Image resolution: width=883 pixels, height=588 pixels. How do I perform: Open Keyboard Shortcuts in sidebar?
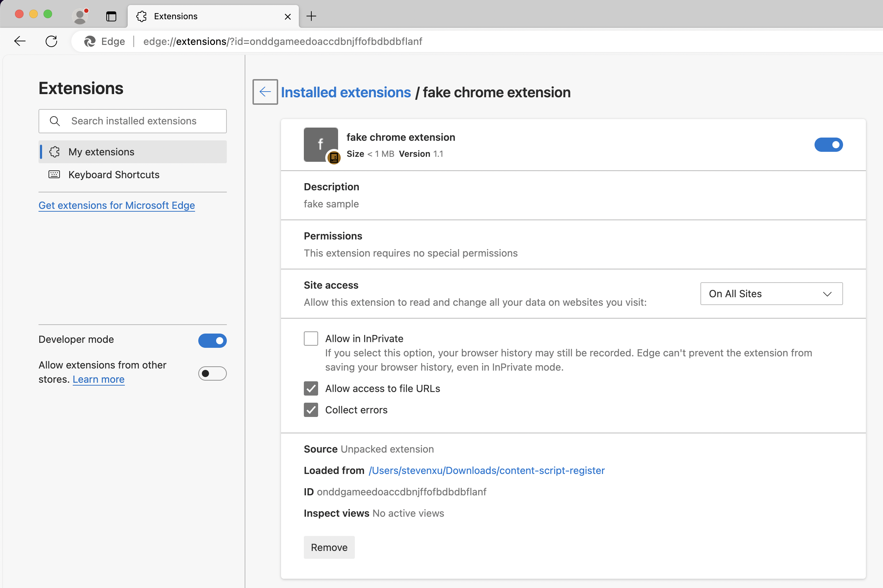[x=132, y=174]
